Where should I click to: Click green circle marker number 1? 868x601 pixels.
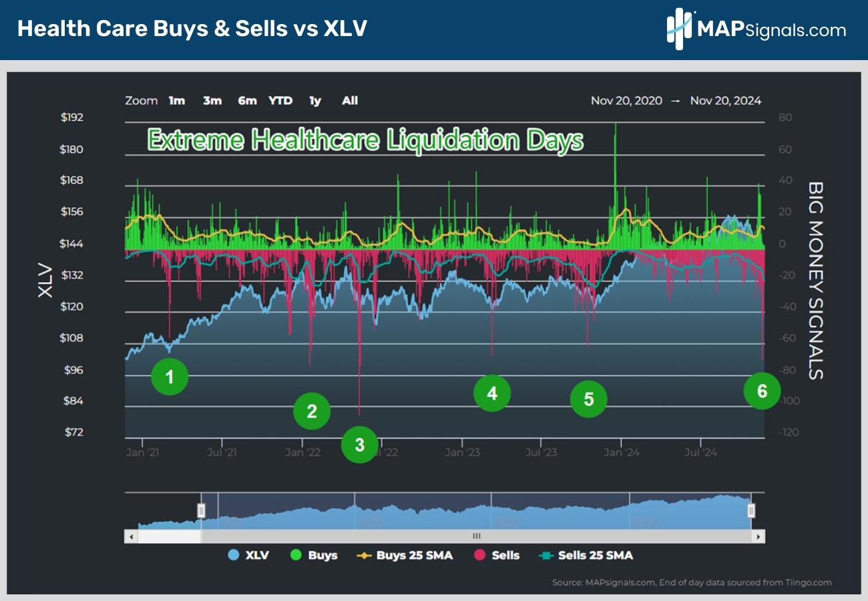tap(170, 377)
